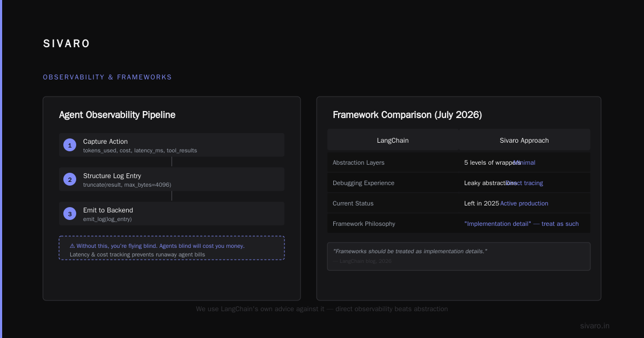
Task: Select the Left in 2025 cell
Action: (481, 203)
